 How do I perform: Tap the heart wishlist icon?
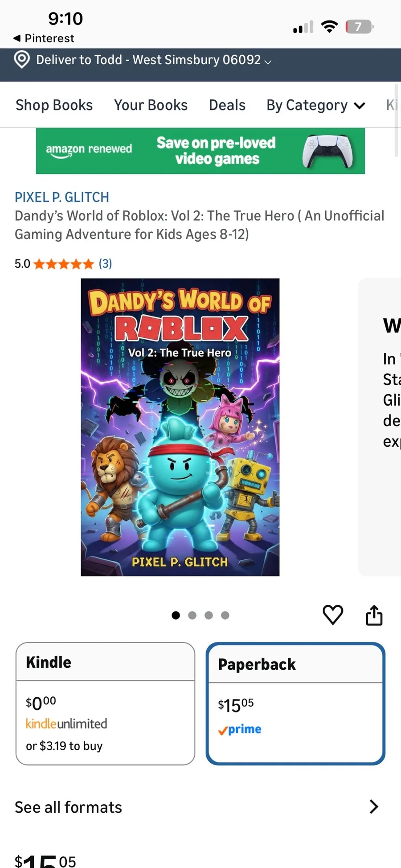[333, 615]
